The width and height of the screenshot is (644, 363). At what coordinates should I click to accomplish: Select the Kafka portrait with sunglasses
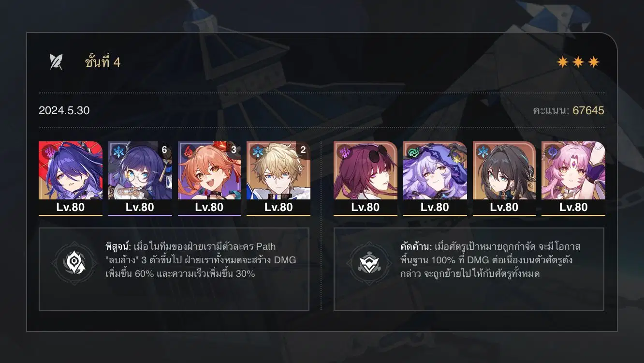point(366,170)
